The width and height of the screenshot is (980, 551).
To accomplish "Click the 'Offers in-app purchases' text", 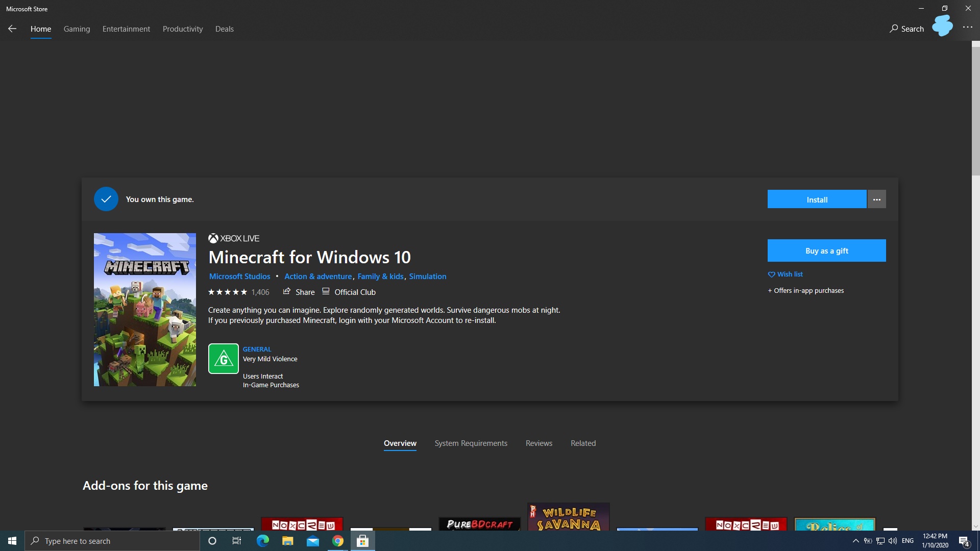I will pos(806,291).
